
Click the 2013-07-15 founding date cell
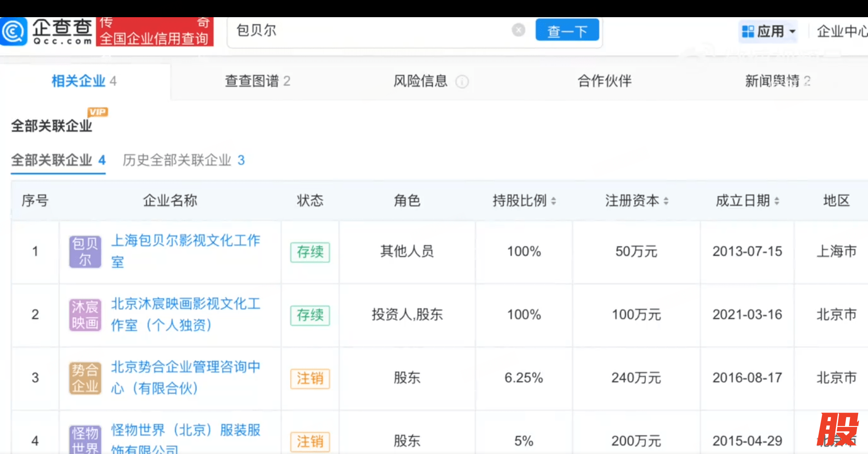point(747,252)
